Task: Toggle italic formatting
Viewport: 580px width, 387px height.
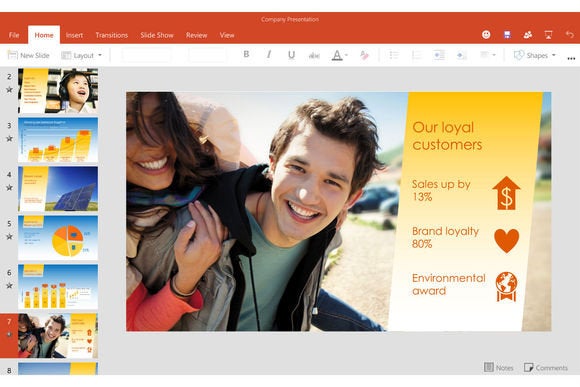Action: tap(269, 55)
